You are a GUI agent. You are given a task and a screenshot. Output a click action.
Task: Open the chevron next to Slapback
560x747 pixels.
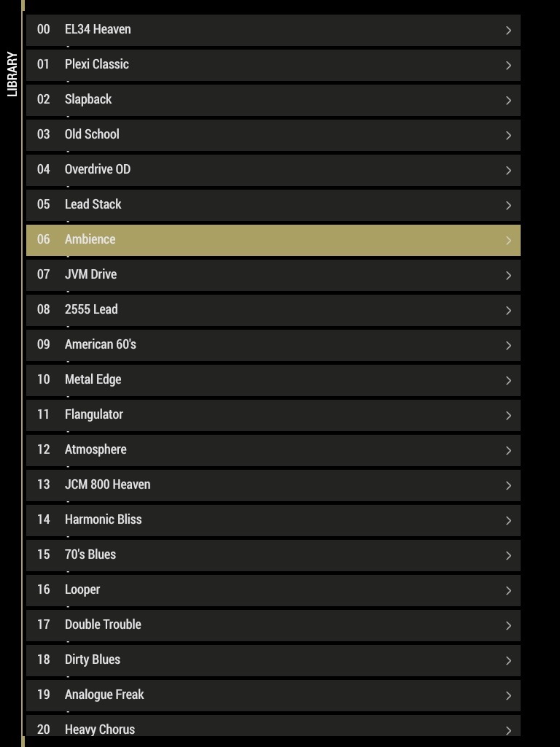[x=508, y=100]
